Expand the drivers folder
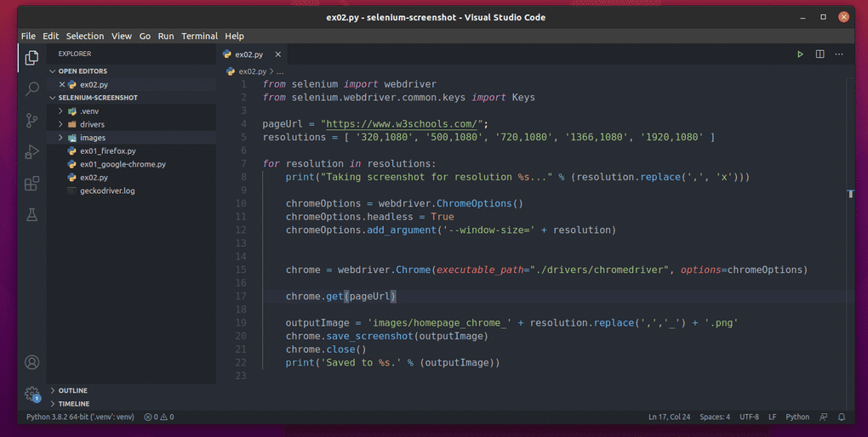 pyautogui.click(x=60, y=124)
